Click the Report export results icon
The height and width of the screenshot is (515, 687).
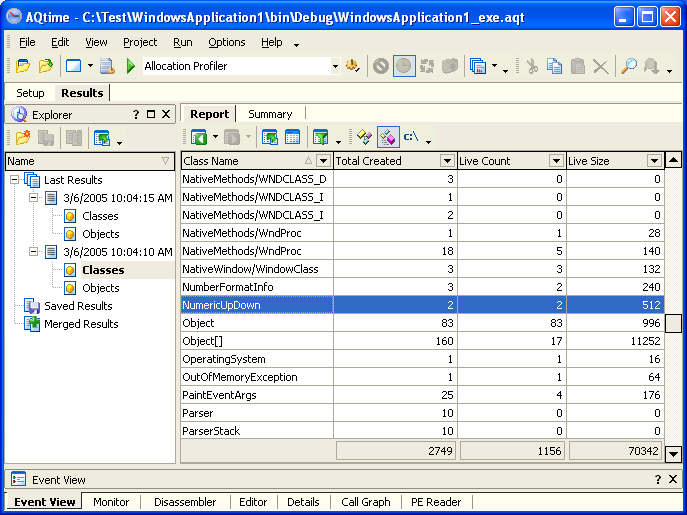point(269,138)
